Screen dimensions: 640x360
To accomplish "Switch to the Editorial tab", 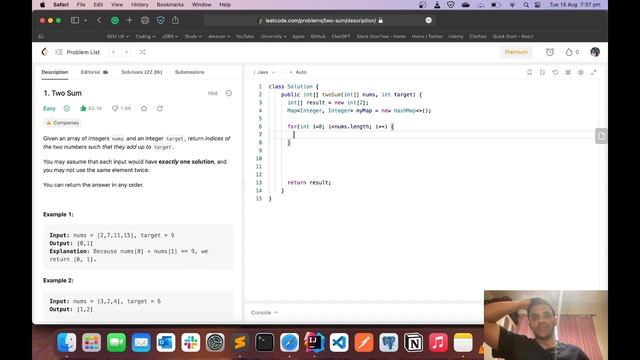I will 94,72.
